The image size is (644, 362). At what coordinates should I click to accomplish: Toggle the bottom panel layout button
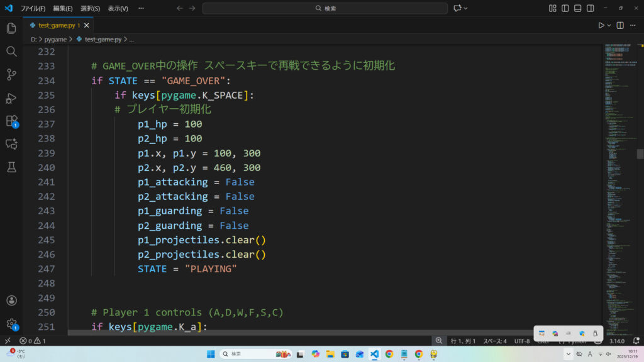tap(578, 8)
